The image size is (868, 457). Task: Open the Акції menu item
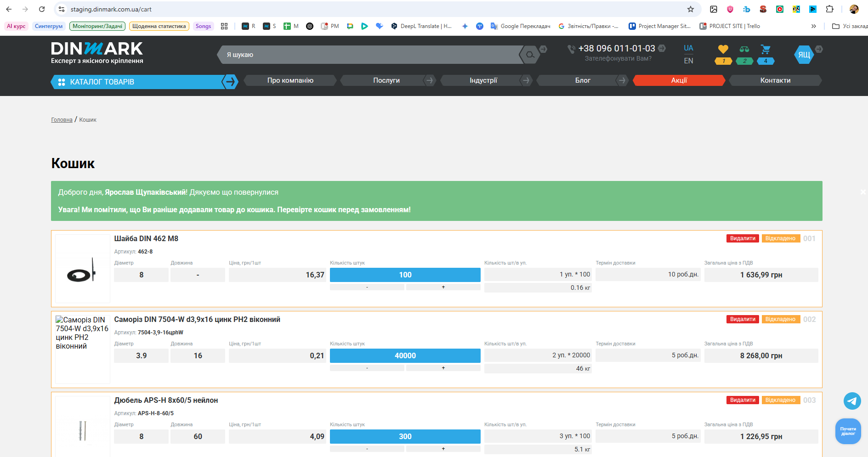click(679, 80)
